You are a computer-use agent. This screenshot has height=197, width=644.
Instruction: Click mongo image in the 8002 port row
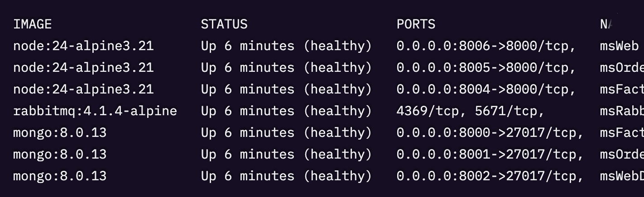pyautogui.click(x=60, y=176)
